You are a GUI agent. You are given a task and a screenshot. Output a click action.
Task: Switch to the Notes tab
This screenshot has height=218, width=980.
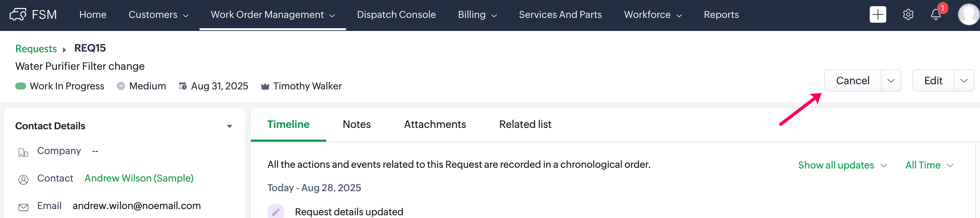click(356, 124)
